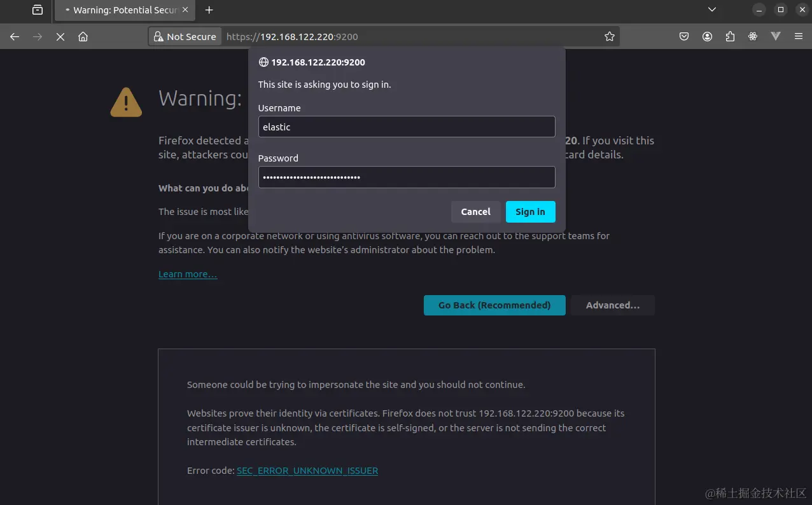
Task: Open the Firefox account icon
Action: (x=707, y=37)
